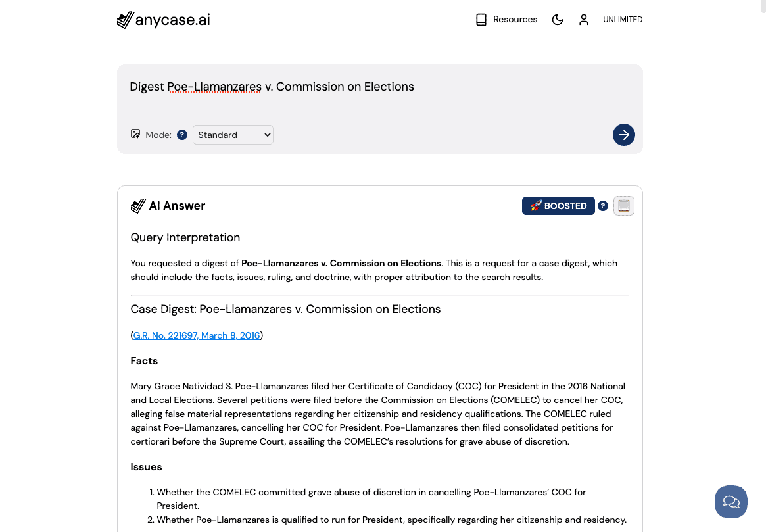766x532 pixels.
Task: Open the Resources menu item
Action: 515,20
